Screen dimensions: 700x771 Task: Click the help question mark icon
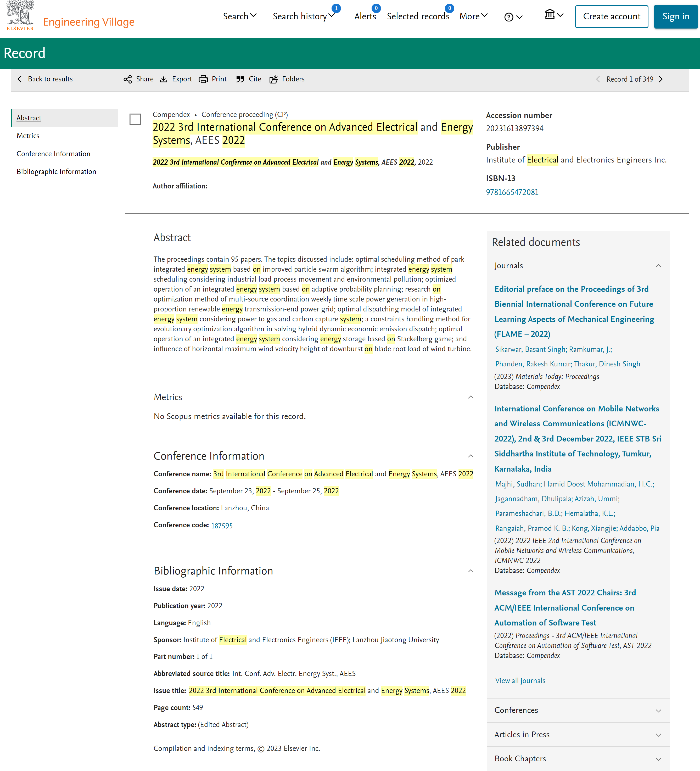tap(509, 17)
